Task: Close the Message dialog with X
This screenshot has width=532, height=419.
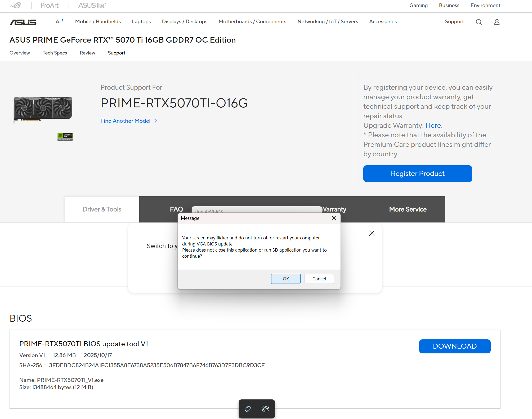Action: point(334,218)
